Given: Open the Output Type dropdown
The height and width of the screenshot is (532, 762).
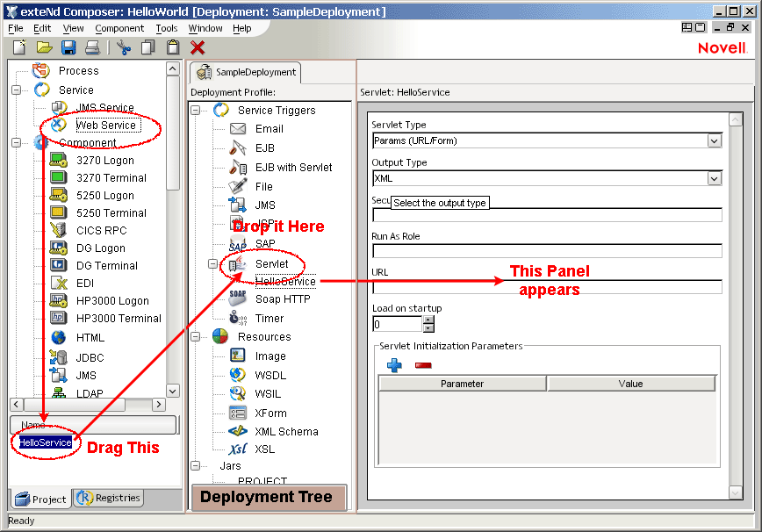Looking at the screenshot, I should (714, 179).
